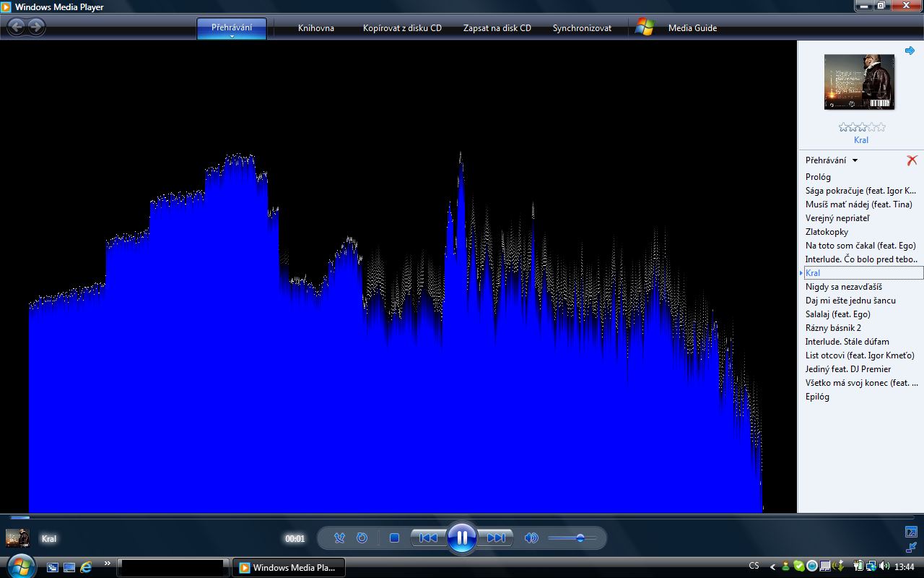This screenshot has height=578, width=924.
Task: Switch to full-screen view
Action: (911, 532)
